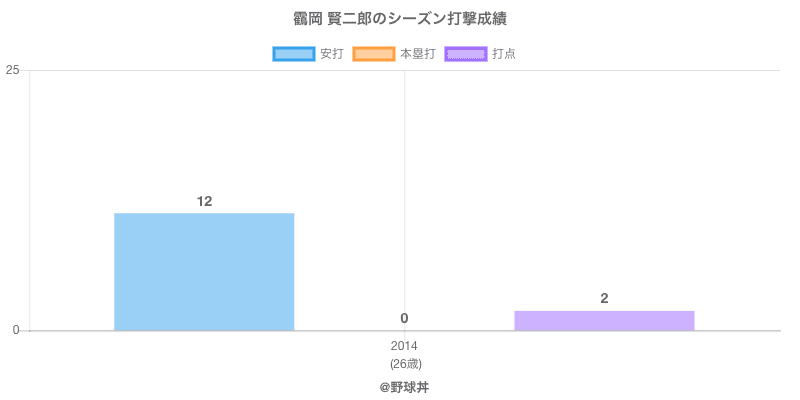This screenshot has width=800, height=400.
Task: Toggle the 打点 purple legend box
Action: pyautogui.click(x=466, y=54)
